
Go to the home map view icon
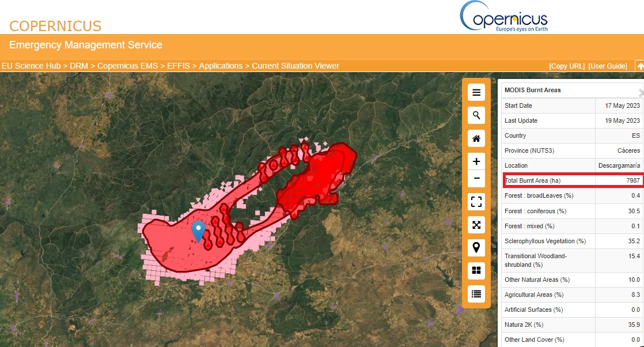(x=476, y=138)
